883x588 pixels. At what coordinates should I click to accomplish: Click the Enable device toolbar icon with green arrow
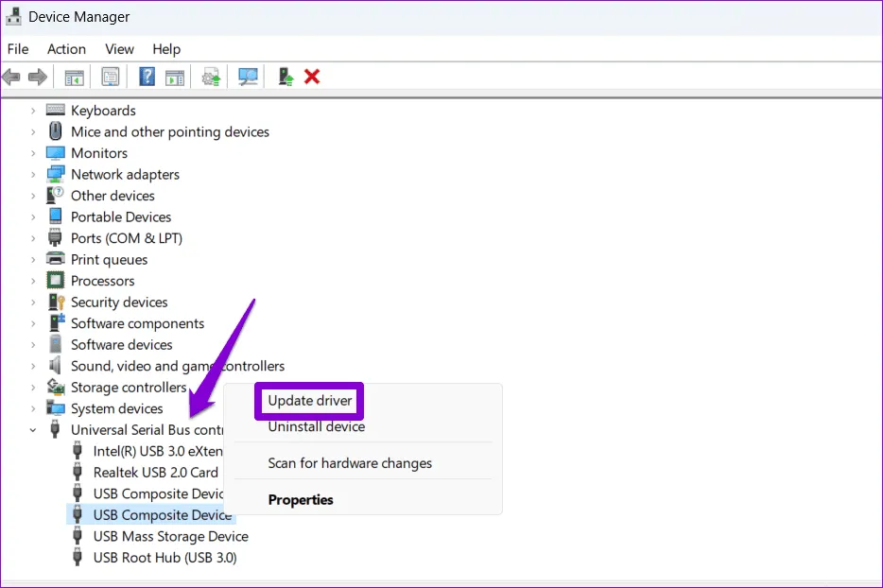tap(286, 77)
